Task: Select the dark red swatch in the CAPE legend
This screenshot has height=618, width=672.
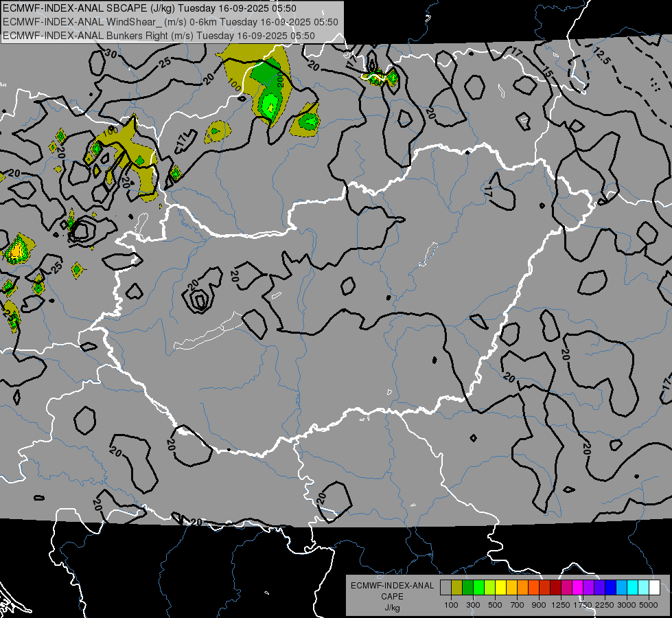Action: pyautogui.click(x=555, y=588)
